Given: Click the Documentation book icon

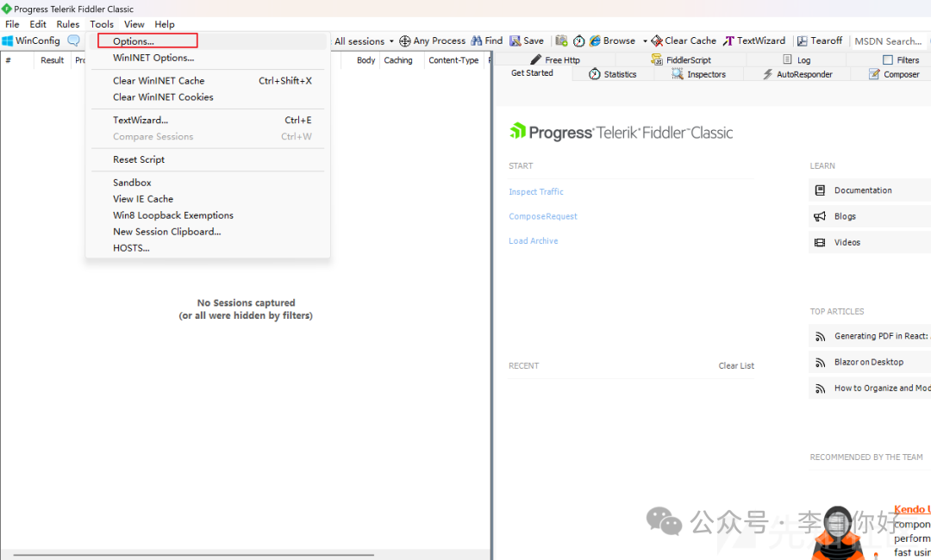Looking at the screenshot, I should tap(820, 190).
